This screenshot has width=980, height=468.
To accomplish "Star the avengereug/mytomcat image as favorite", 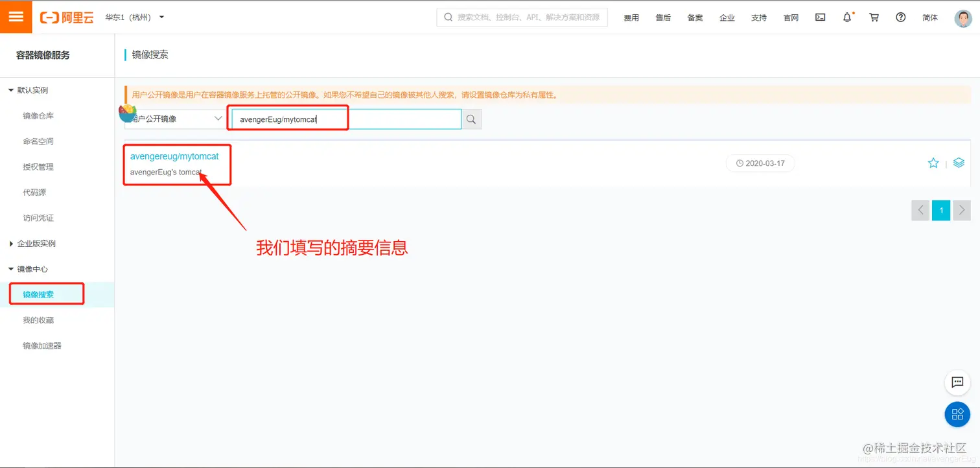I will [x=933, y=163].
